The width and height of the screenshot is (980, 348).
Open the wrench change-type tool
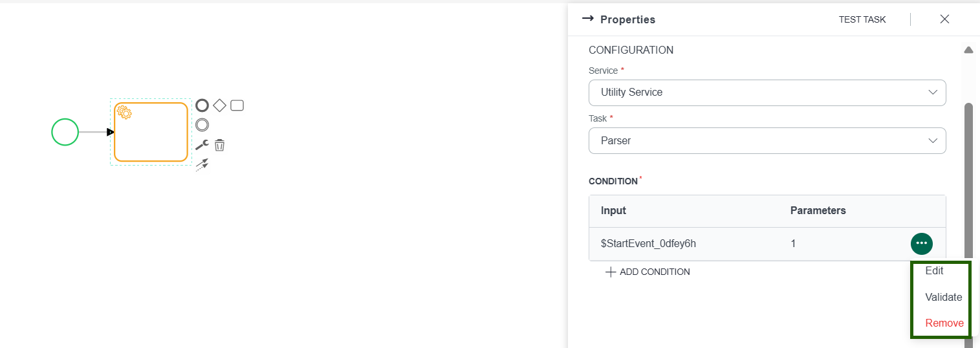(202, 145)
